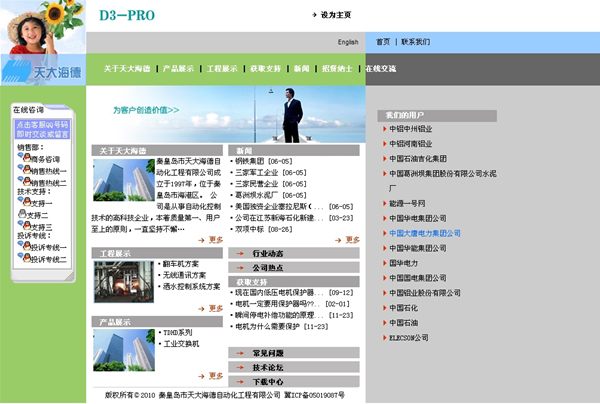Viewport: 600px width, 404px height.
Task: Click the orange arrow beside 下载中心
Action: [x=241, y=382]
